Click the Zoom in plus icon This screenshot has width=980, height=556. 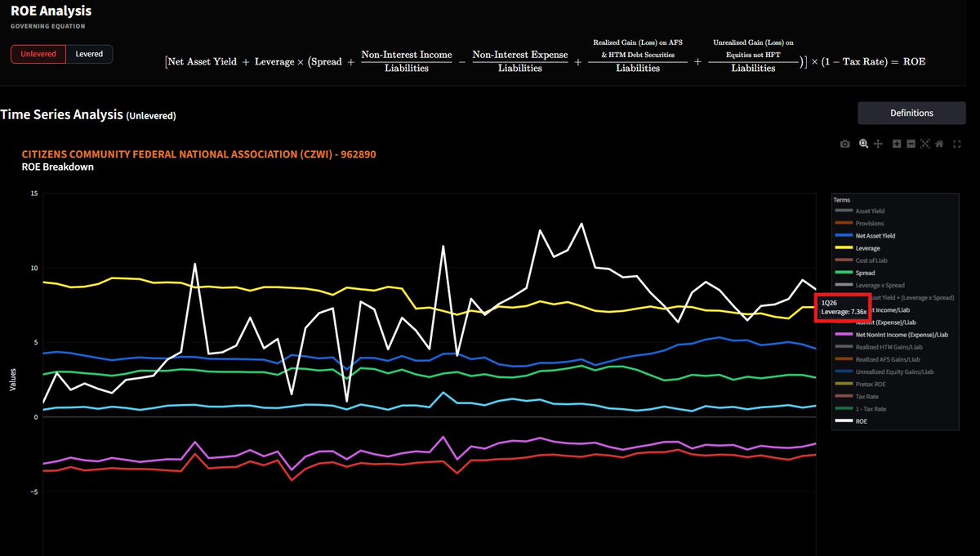[x=897, y=144]
